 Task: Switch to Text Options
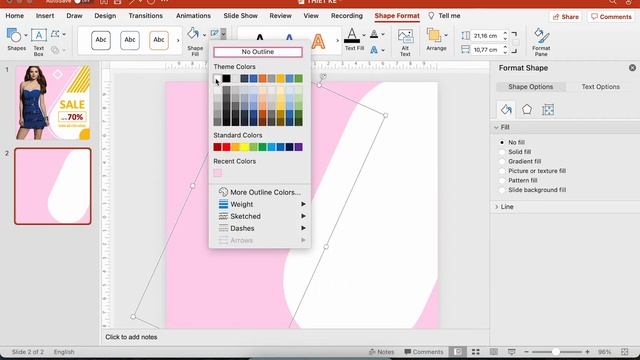point(600,87)
